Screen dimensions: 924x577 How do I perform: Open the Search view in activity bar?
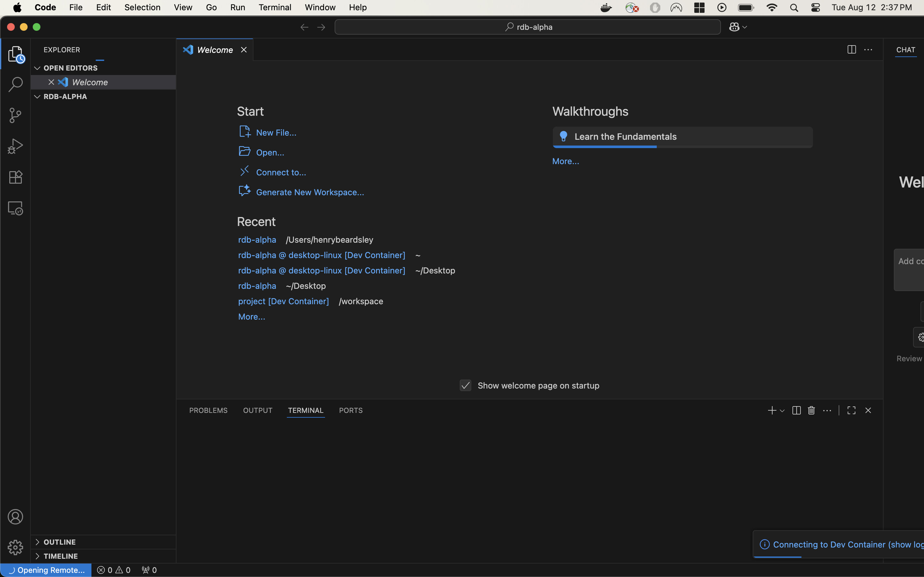click(x=15, y=84)
